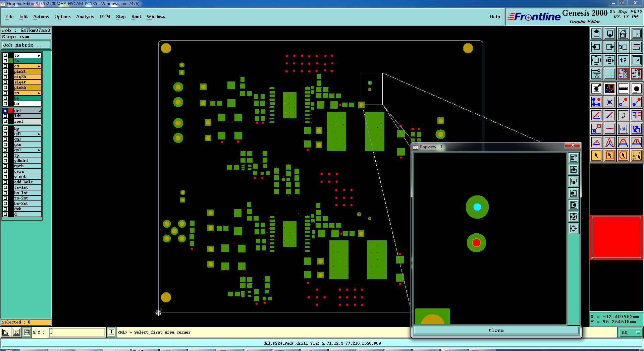Click the Close button in Popview

coord(496,331)
